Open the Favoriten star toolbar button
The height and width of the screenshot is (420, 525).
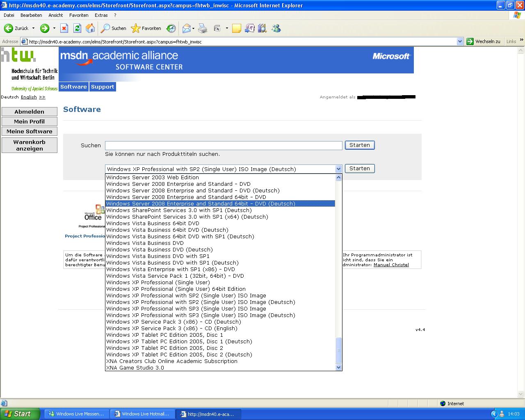click(146, 28)
